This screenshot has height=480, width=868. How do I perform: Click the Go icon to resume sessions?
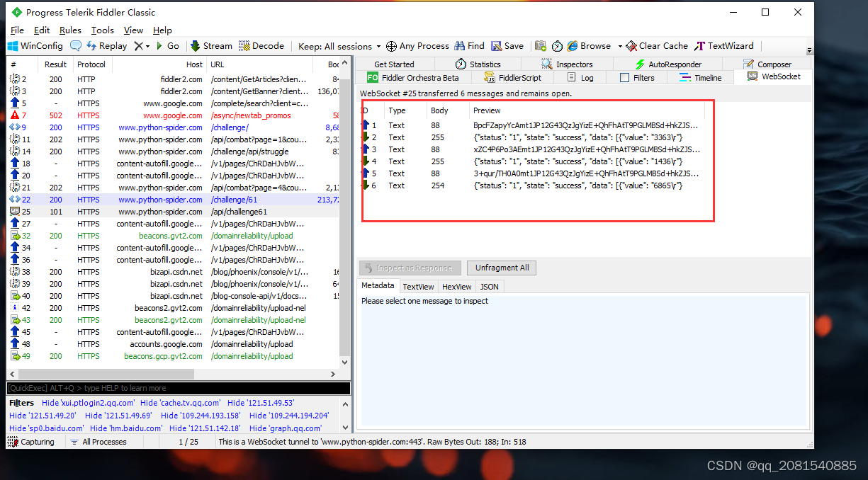pos(169,46)
